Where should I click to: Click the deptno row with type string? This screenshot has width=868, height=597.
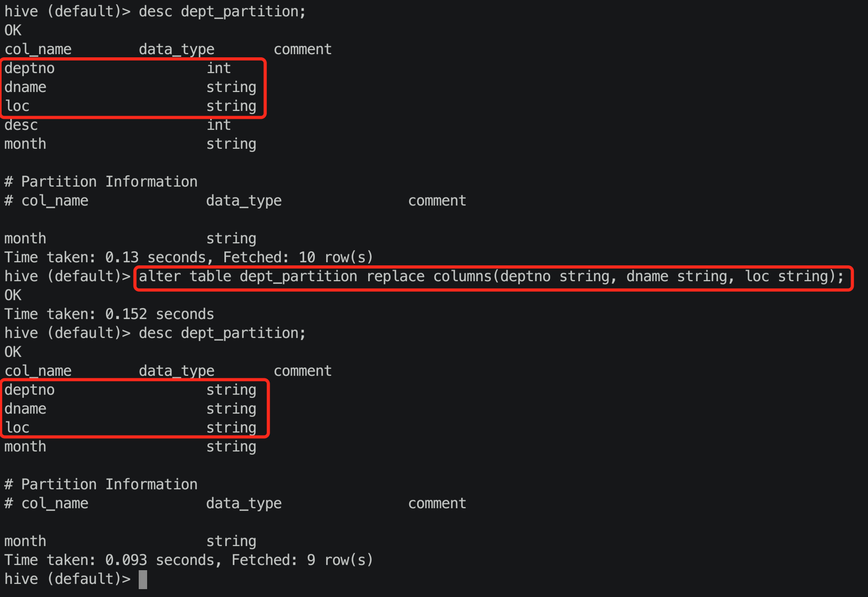click(130, 390)
